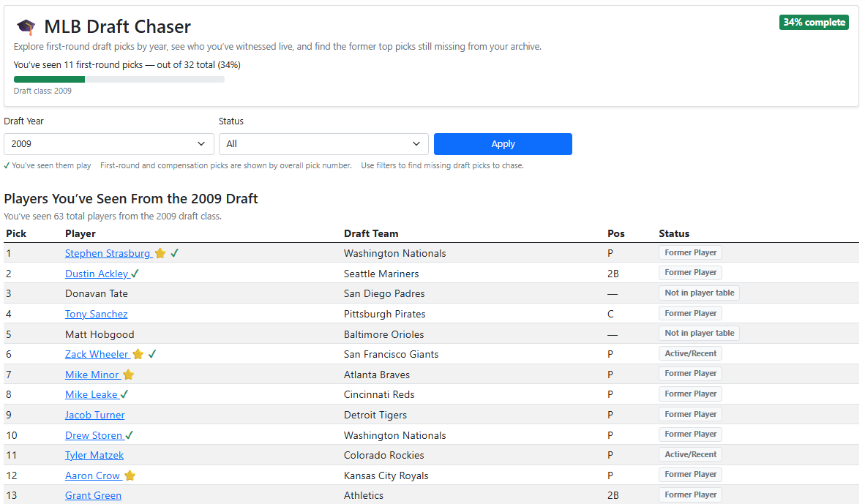Image resolution: width=865 pixels, height=504 pixels.
Task: Click Former Player badge for Stephen Strasburg
Action: 690,252
